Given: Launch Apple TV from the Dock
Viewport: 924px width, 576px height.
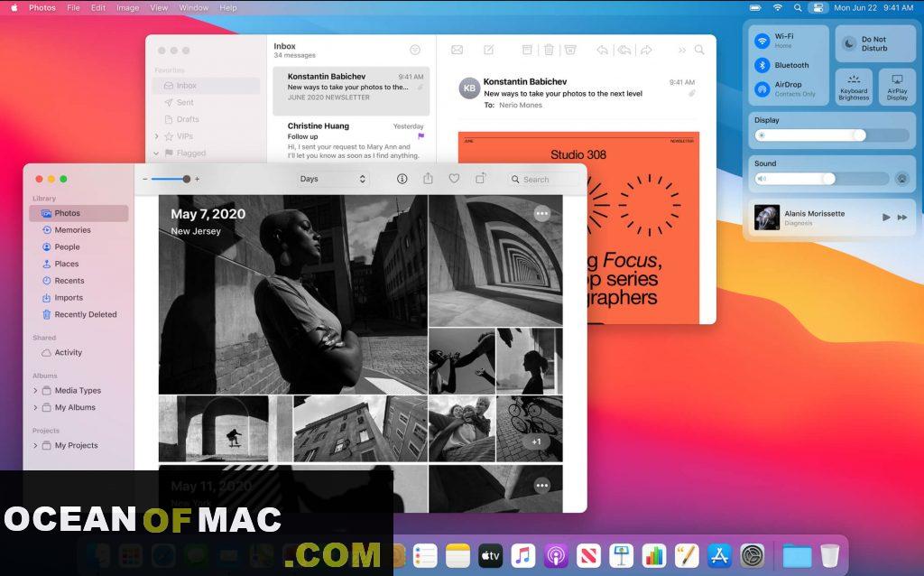Looking at the screenshot, I should 490,555.
